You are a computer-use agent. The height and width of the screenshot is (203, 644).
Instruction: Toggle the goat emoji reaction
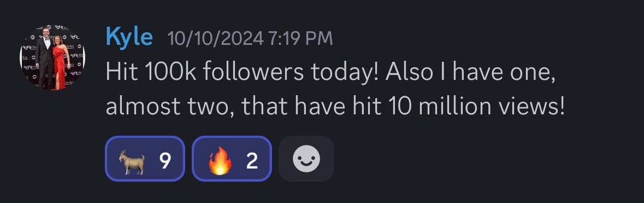pos(145,159)
